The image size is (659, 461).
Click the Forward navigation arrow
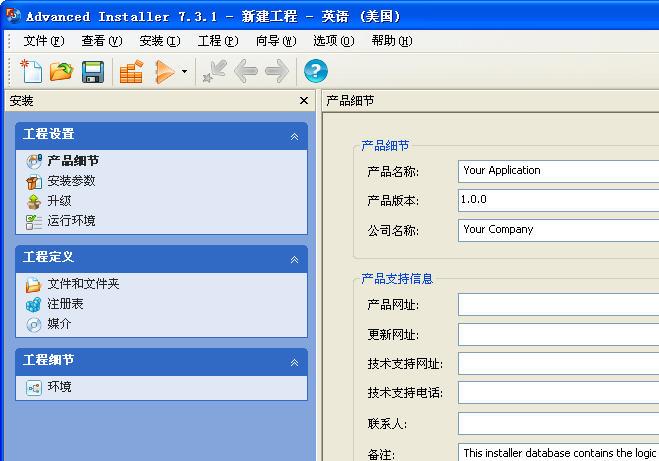pyautogui.click(x=277, y=71)
